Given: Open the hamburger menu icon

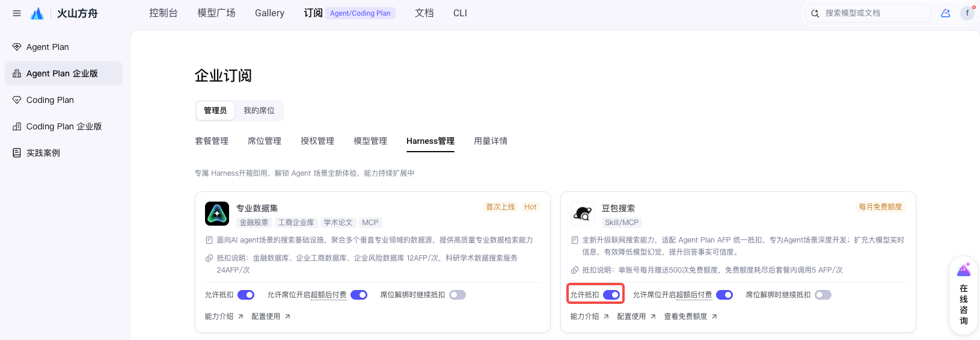Looking at the screenshot, I should point(17,13).
